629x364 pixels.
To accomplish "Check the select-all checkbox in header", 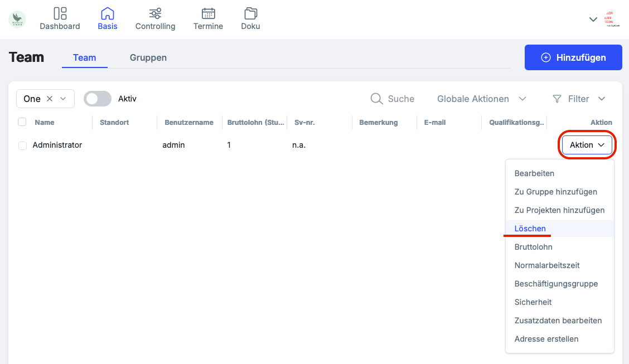I will (22, 122).
